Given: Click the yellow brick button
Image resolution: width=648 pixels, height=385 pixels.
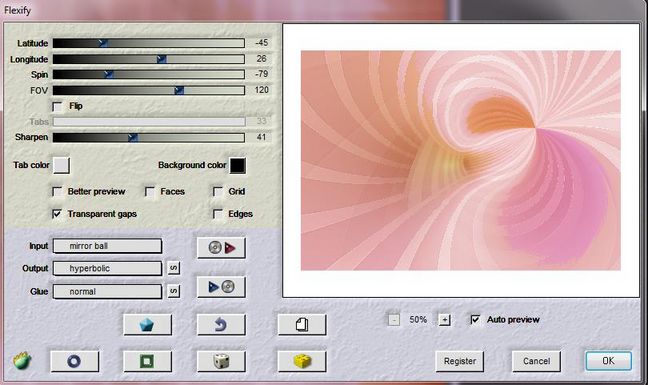Looking at the screenshot, I should (x=302, y=361).
